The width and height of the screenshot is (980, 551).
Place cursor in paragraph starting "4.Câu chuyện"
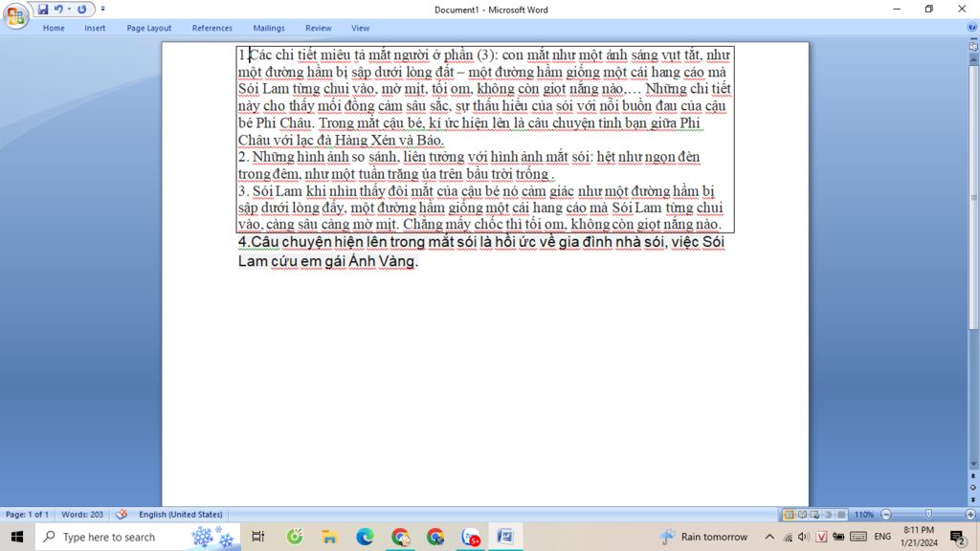[x=481, y=252]
